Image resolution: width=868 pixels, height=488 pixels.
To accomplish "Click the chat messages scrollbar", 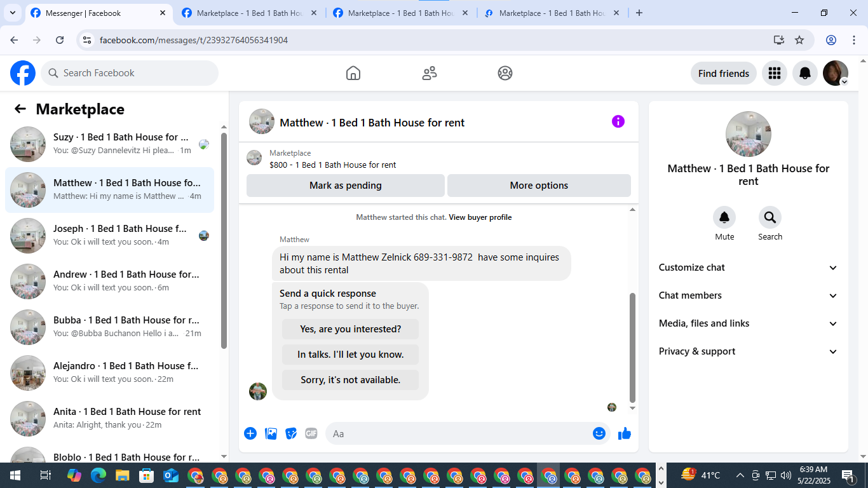I will click(632, 347).
